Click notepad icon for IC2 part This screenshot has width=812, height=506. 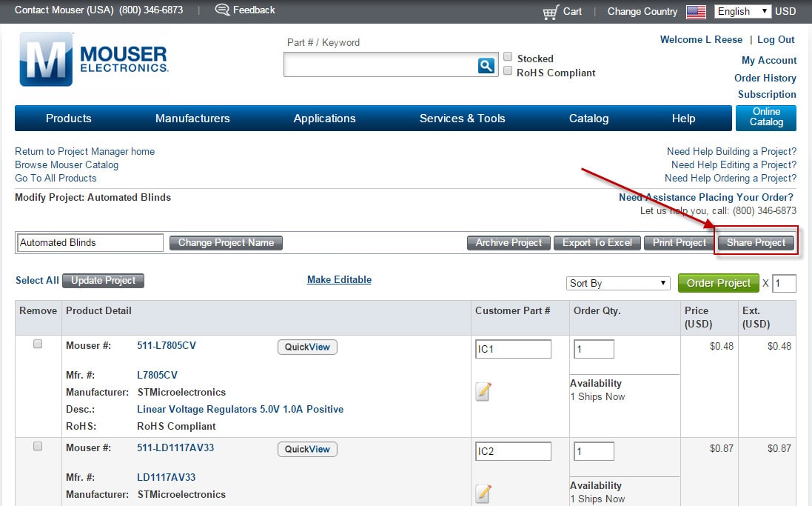[483, 493]
